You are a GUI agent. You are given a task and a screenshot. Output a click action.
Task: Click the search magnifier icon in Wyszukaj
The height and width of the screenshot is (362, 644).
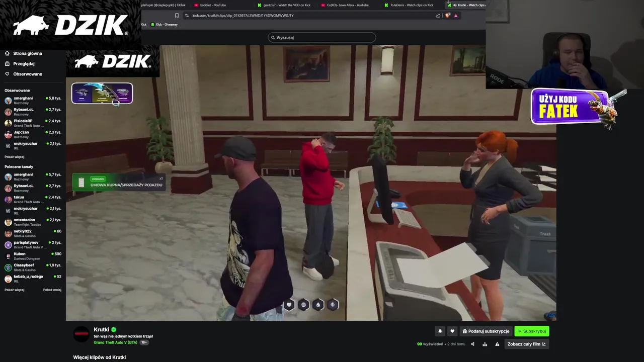(273, 37)
